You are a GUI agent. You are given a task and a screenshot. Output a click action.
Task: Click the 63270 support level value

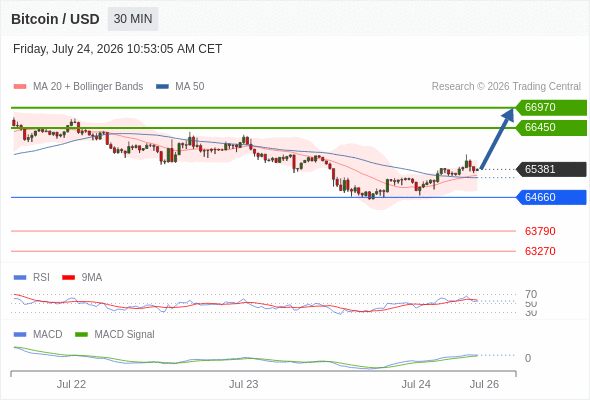click(540, 251)
